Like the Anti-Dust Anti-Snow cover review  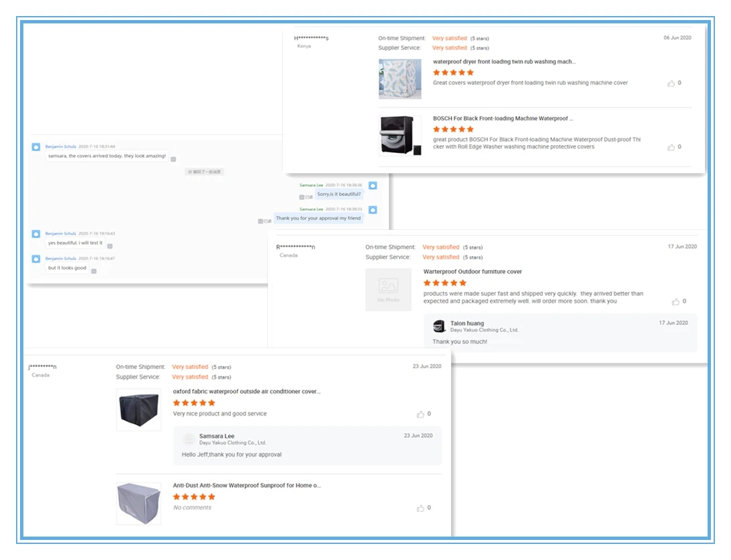click(x=420, y=508)
